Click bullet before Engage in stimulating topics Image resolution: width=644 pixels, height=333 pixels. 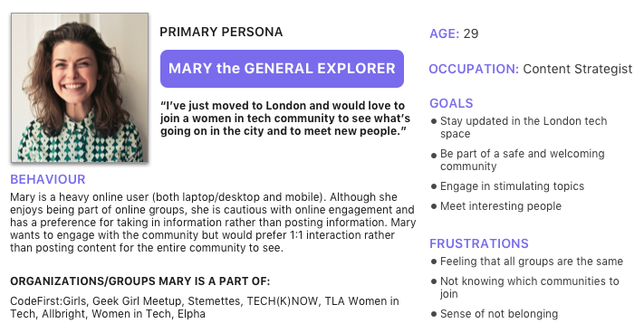pos(434,186)
